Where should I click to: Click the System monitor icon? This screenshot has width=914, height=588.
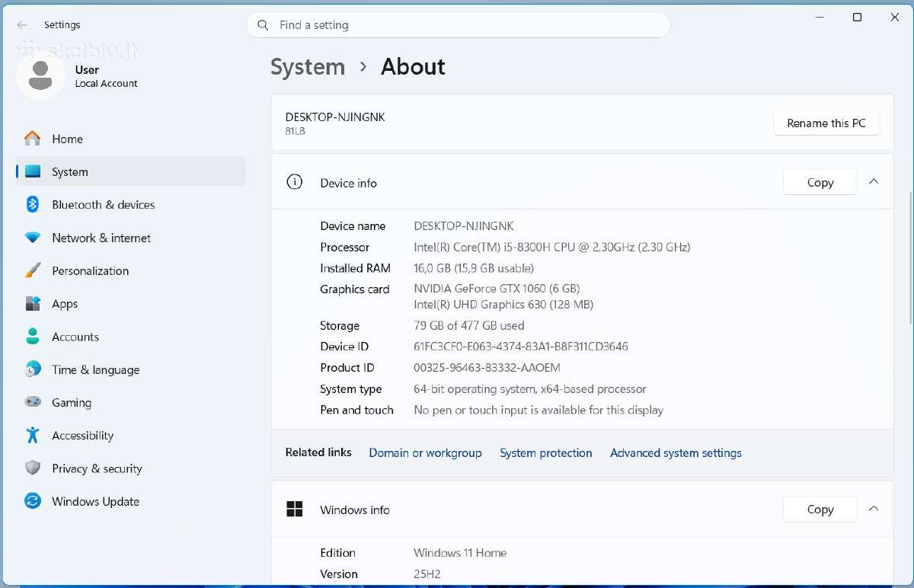[33, 171]
